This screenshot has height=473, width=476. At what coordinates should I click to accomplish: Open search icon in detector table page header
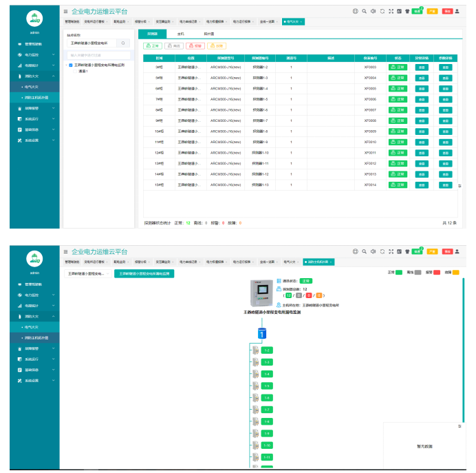click(x=364, y=11)
